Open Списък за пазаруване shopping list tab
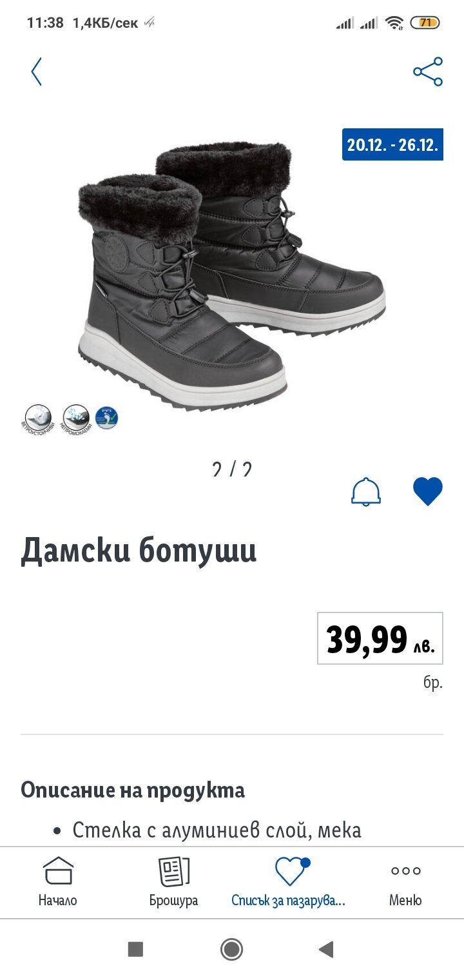 289,881
